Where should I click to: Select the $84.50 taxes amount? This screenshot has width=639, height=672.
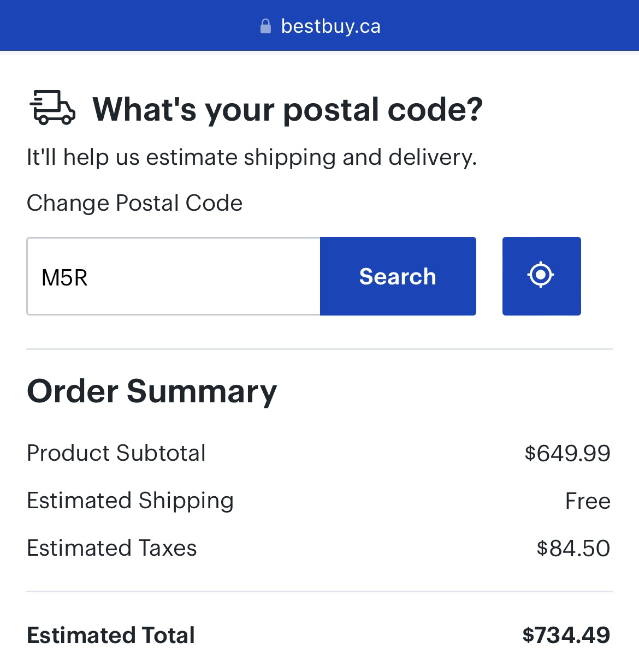[573, 548]
